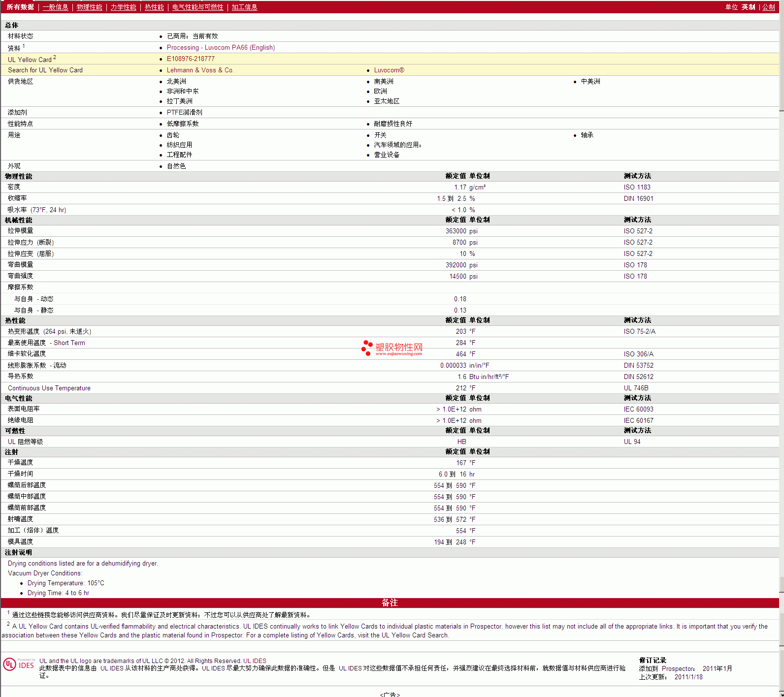Viewport: 784px width, 697px height.
Task: Click the 维卡软化温度 row label
Action: [27, 353]
